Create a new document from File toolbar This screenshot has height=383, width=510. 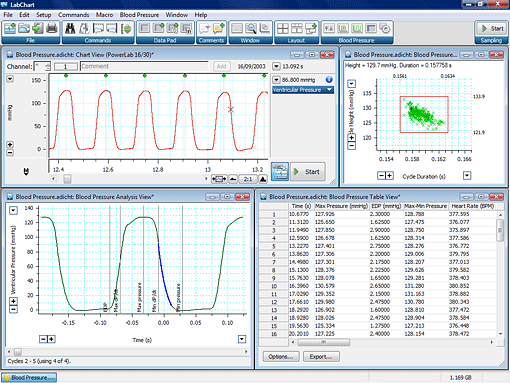[x=10, y=28]
